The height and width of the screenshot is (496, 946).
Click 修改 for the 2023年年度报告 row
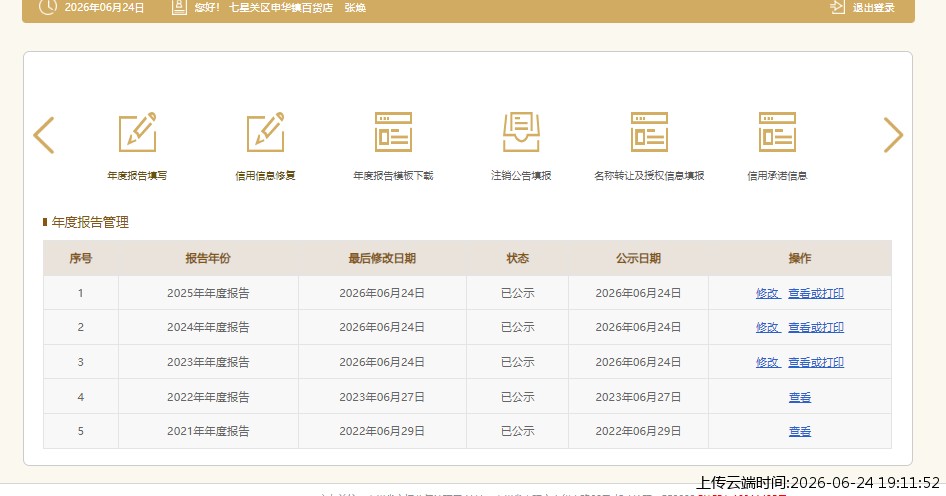pos(768,362)
